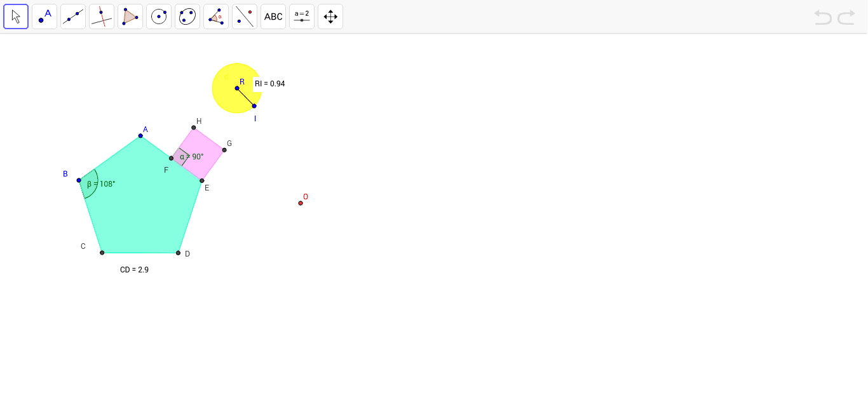Click point G of the pink square

(x=224, y=150)
